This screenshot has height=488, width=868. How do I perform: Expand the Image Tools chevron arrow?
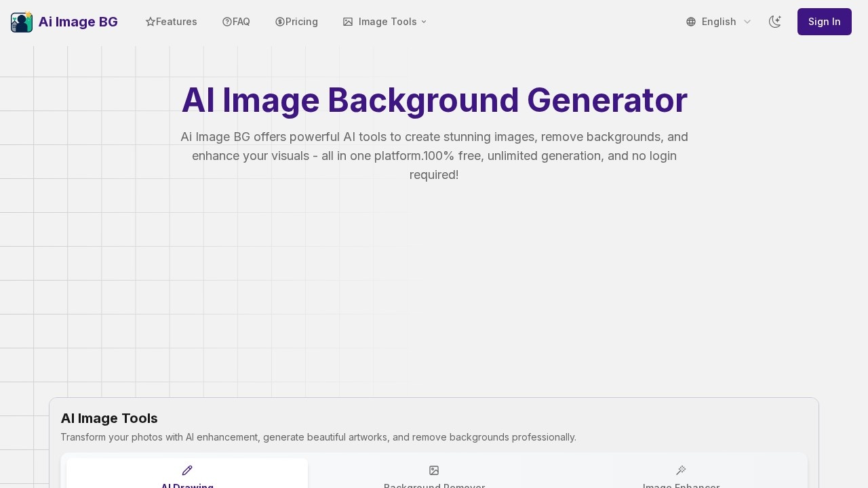pyautogui.click(x=424, y=22)
